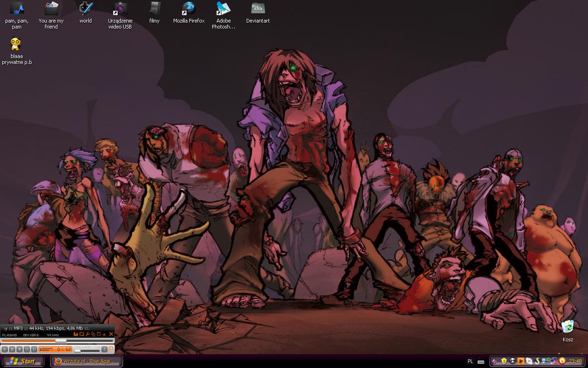The width and height of the screenshot is (588, 368).
Task: Open the "filmy" desktop folder
Action: (x=154, y=12)
